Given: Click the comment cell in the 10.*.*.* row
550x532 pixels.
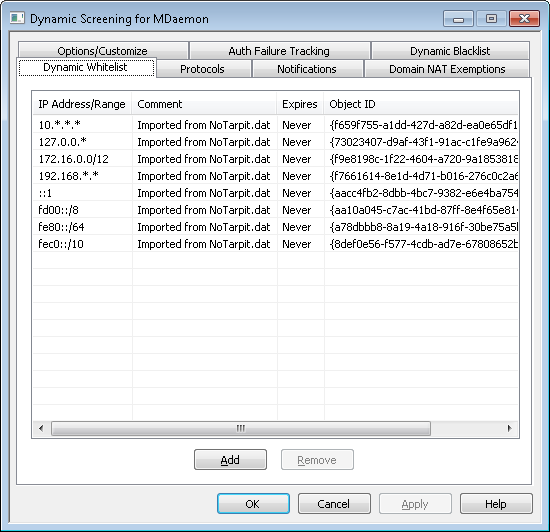Looking at the screenshot, I should 204,124.
